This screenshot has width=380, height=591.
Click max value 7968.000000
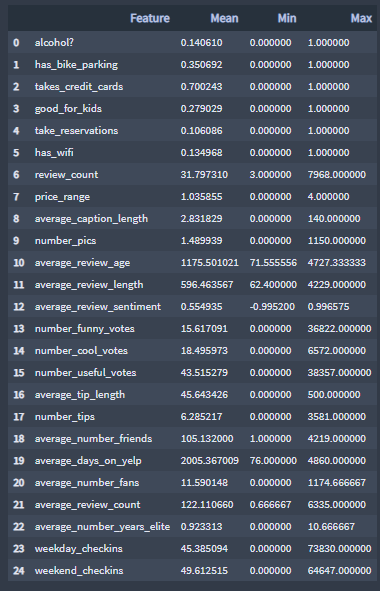337,175
